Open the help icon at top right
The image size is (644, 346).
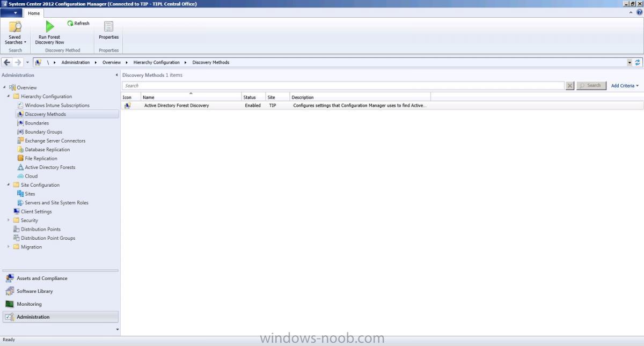[639, 12]
